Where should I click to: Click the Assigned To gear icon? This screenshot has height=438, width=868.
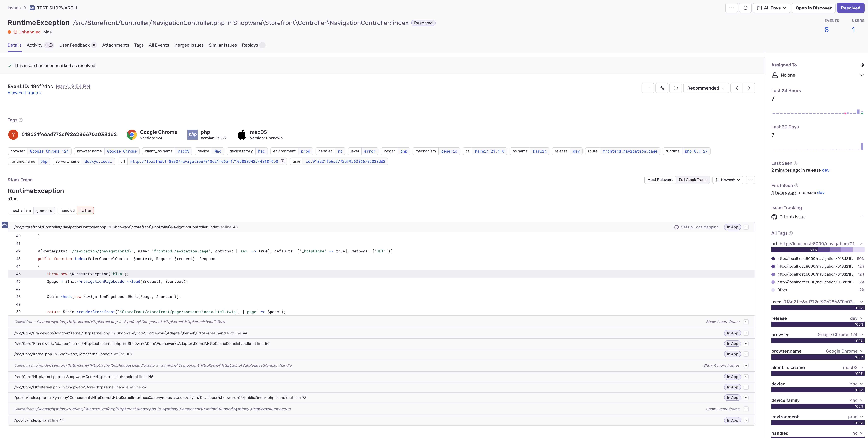(x=862, y=65)
